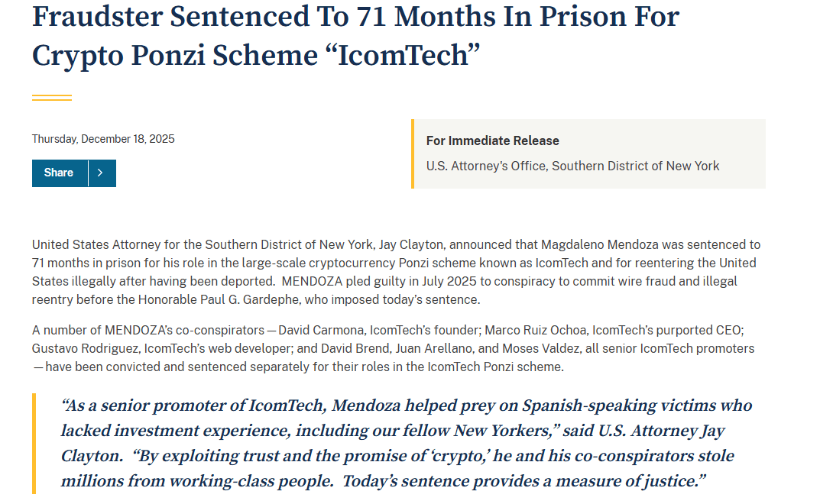Click U.S. Attorney's Office, Southern District text
Image resolution: width=833 pixels, height=504 pixels.
[572, 166]
